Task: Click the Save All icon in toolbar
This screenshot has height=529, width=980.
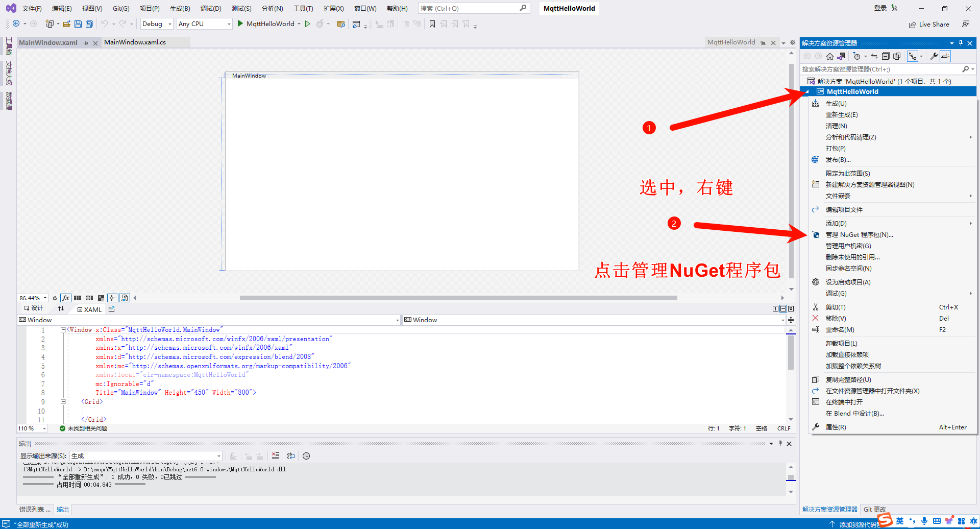Action: (89, 23)
